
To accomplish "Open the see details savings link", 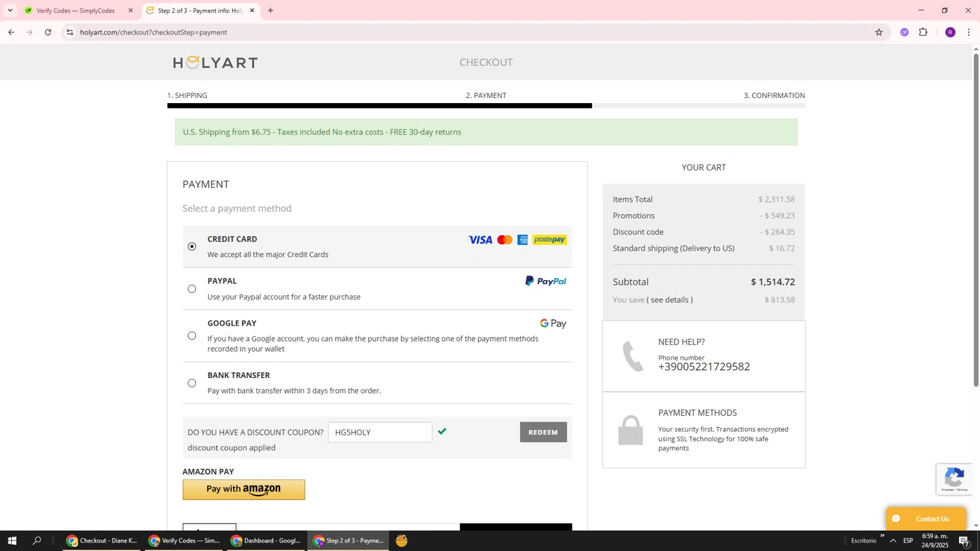I will click(670, 300).
